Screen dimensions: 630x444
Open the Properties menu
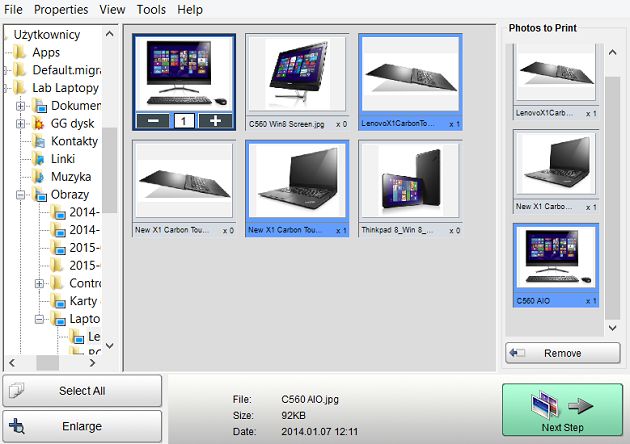61,9
